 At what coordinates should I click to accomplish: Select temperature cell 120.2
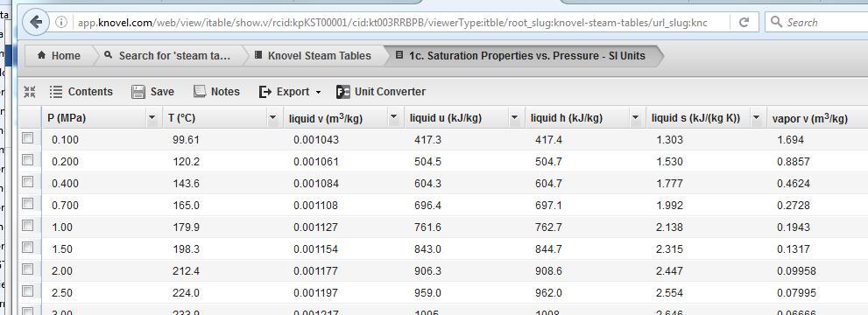pyautogui.click(x=186, y=162)
